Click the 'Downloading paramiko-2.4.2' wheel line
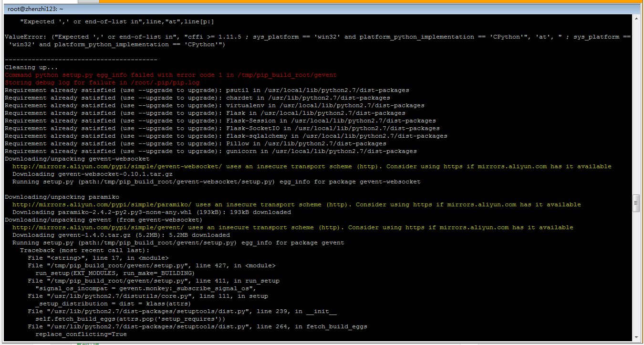 [152, 212]
